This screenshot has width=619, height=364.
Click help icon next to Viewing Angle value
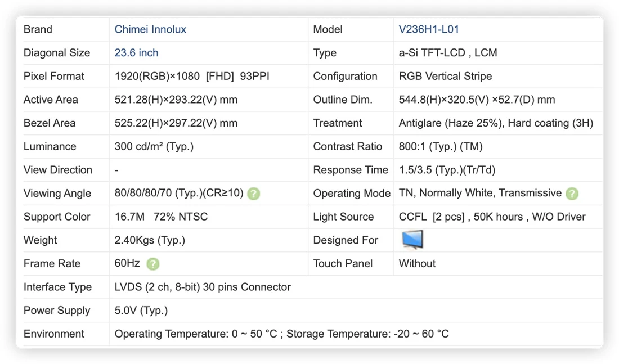(x=253, y=194)
